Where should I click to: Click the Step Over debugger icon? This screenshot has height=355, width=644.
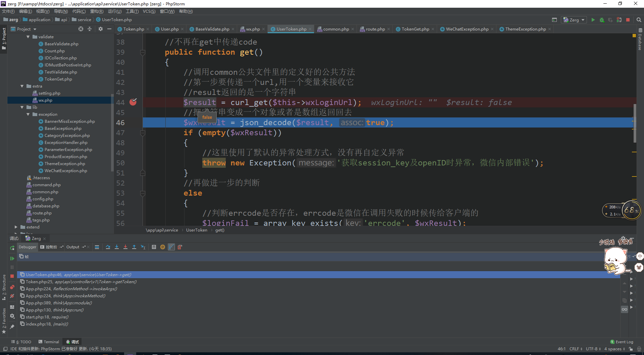[108, 247]
